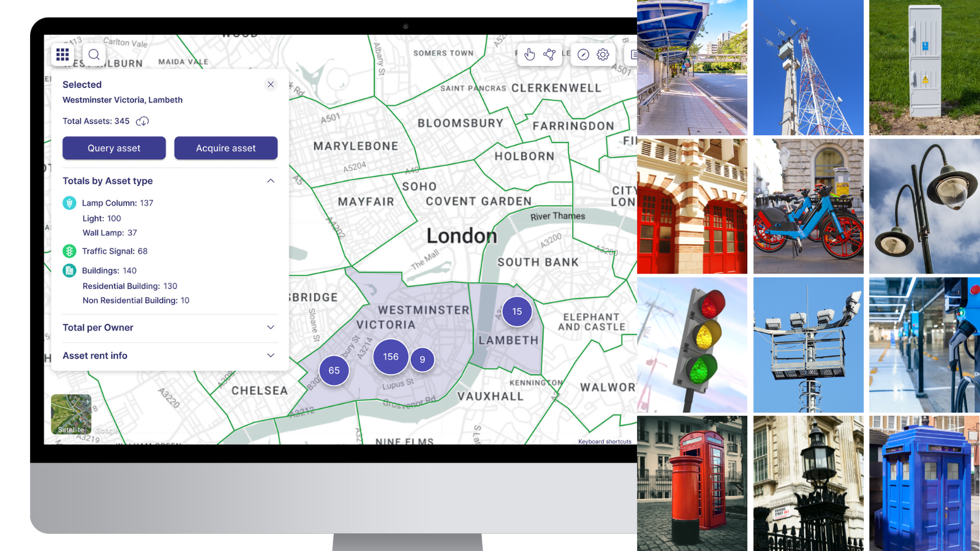
Task: Click the 156 asset cluster marker
Action: (390, 357)
